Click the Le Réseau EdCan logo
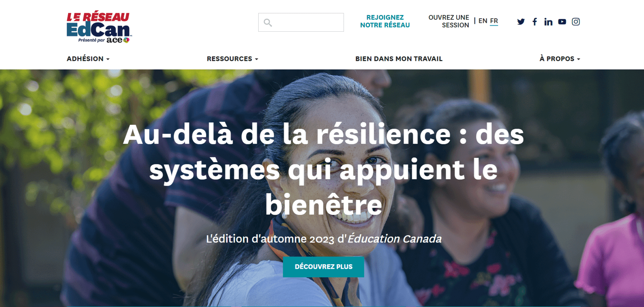 point(99,27)
